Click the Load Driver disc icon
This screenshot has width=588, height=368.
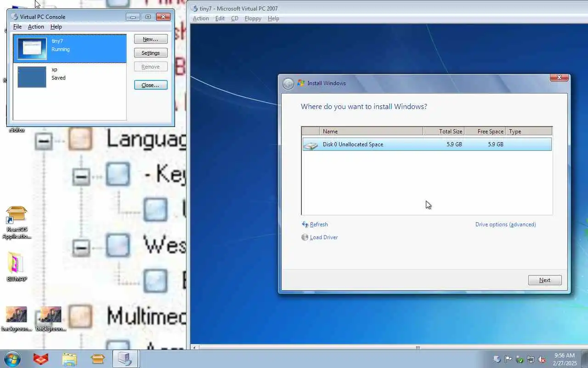[x=305, y=237]
